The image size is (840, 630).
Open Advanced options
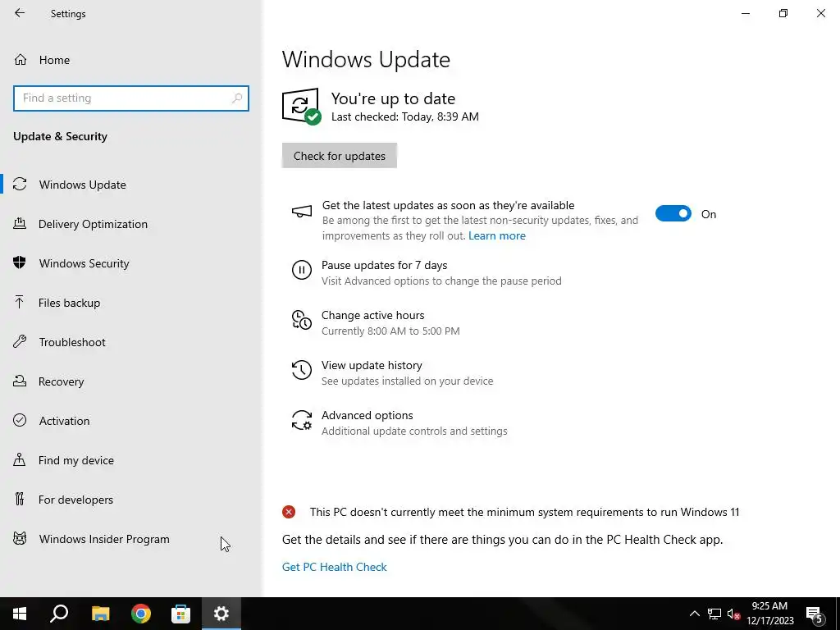367,415
